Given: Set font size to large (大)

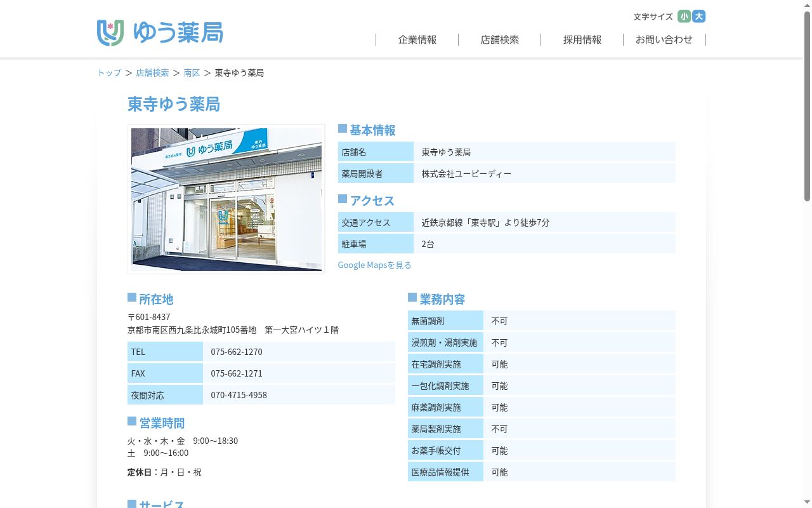Looking at the screenshot, I should 698,17.
